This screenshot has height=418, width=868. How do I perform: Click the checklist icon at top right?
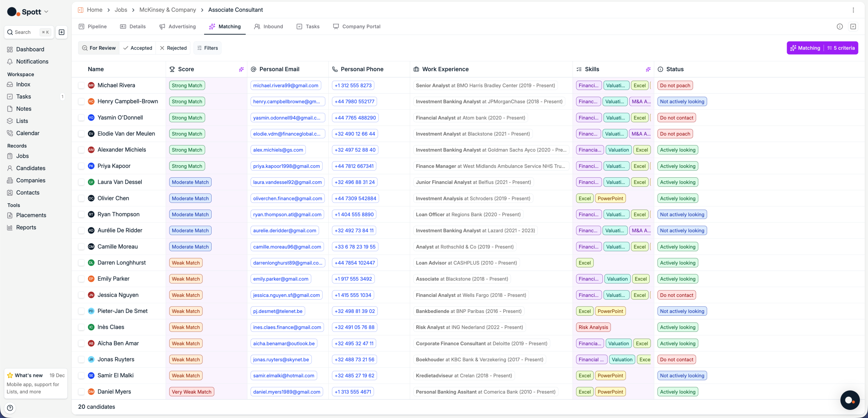click(853, 26)
